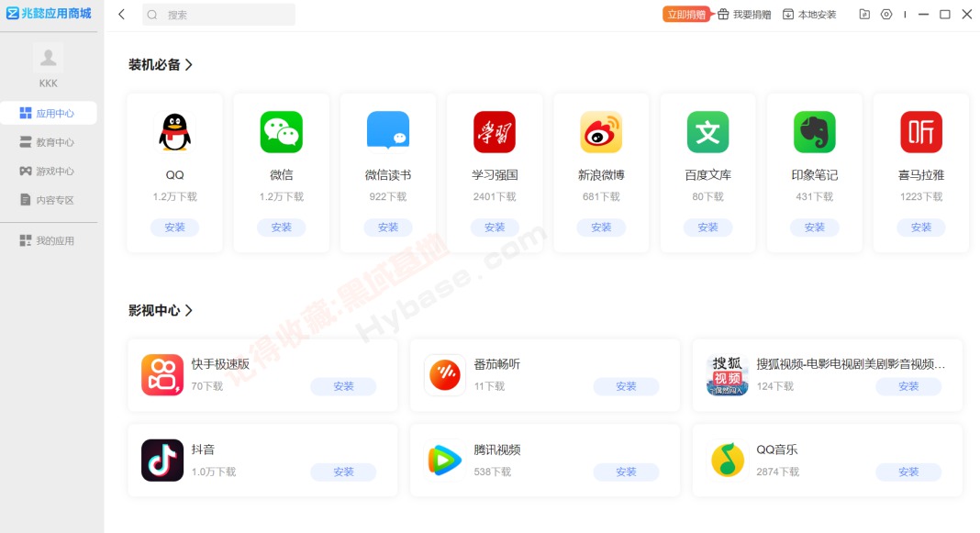Open the QQ音乐 app icon
Viewport: 980px width, 533px height.
click(728, 461)
